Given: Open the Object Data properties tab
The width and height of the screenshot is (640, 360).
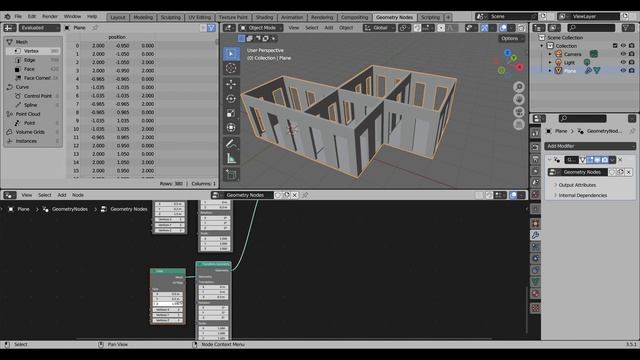Looking at the screenshot, I should (x=536, y=282).
